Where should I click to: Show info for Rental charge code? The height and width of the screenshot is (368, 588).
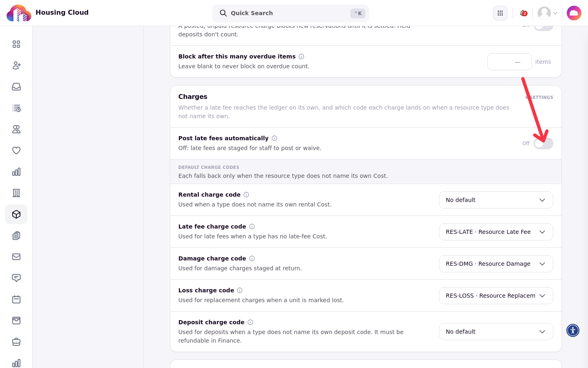tap(246, 195)
